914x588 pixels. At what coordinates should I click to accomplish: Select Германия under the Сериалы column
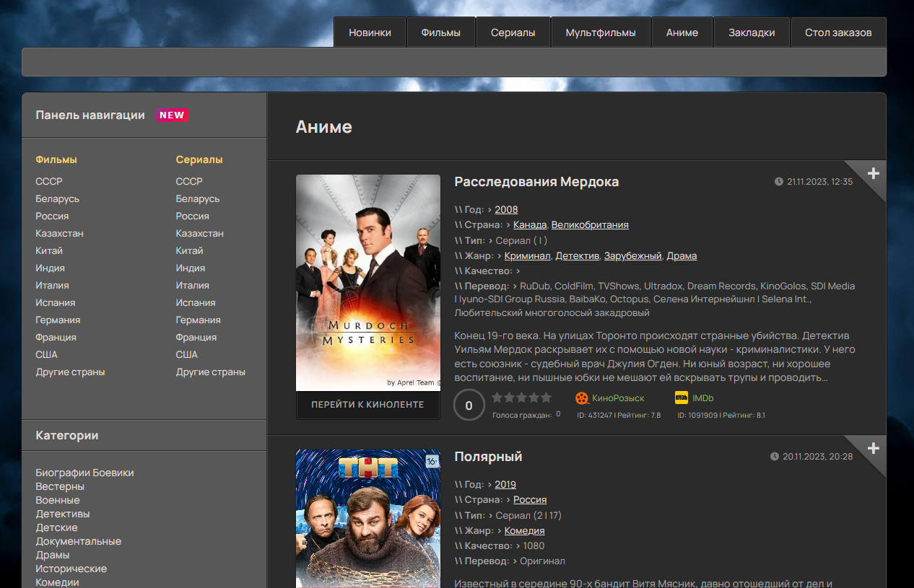[x=199, y=320]
